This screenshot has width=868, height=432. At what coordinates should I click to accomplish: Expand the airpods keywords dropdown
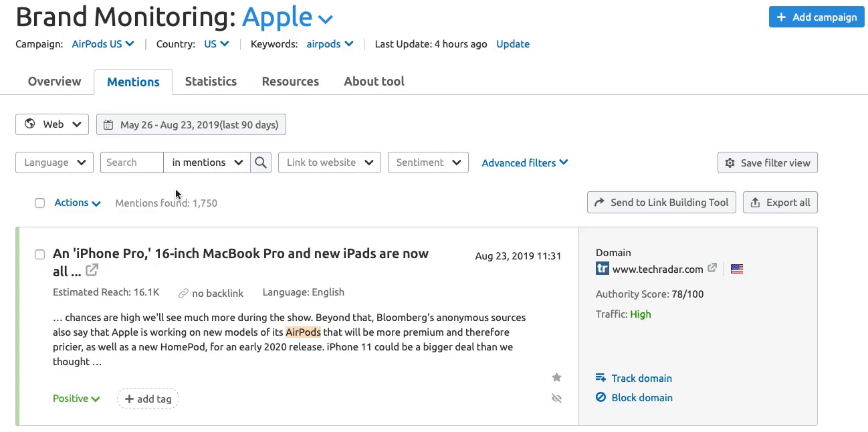pos(330,44)
